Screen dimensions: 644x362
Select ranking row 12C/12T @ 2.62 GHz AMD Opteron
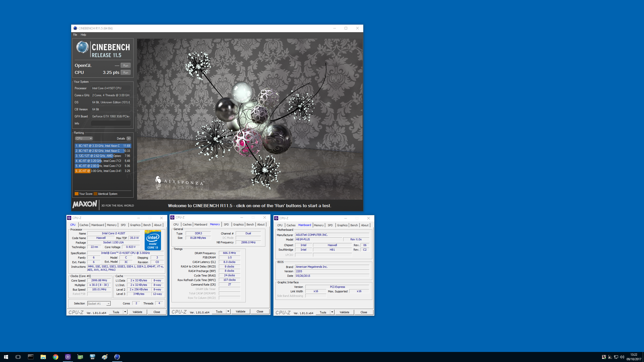coord(103,156)
